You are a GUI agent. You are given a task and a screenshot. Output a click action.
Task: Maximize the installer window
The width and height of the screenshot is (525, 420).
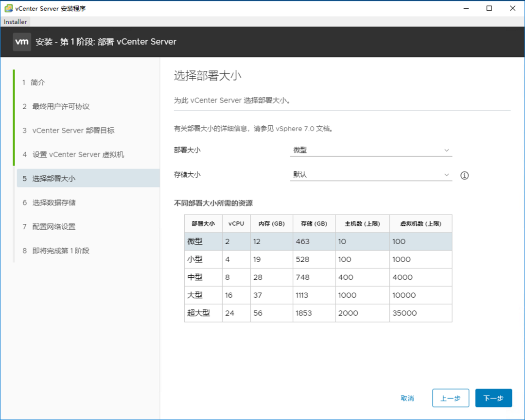489,8
